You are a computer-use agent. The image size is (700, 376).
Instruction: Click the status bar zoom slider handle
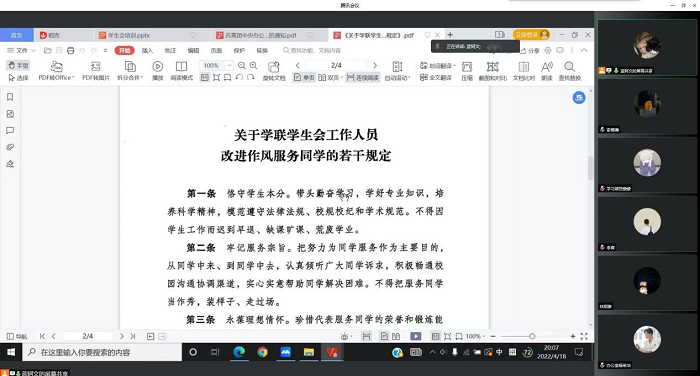pos(532,336)
